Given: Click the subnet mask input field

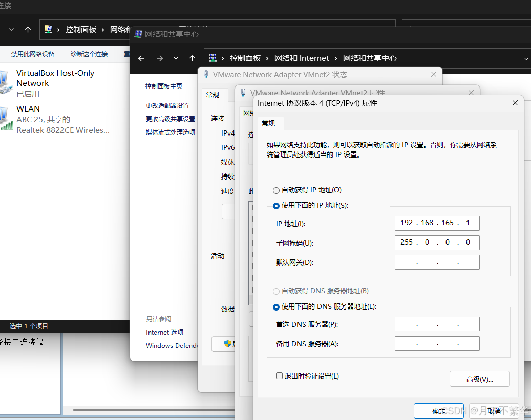Looking at the screenshot, I should tap(437, 242).
